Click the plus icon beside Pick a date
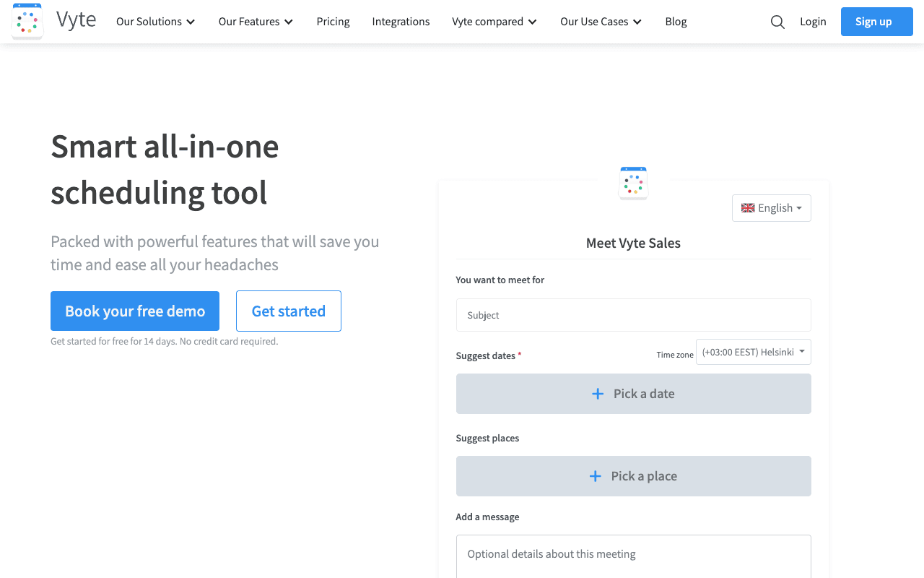 point(598,394)
